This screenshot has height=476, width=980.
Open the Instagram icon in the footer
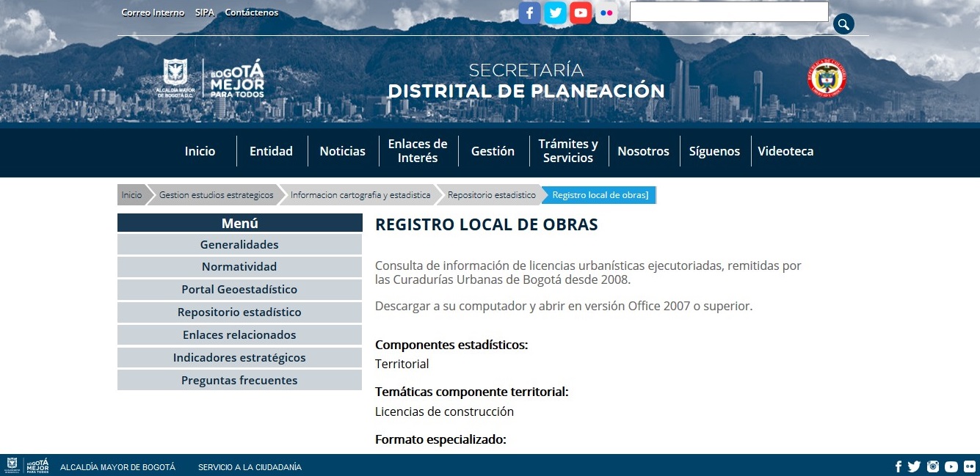933,466
